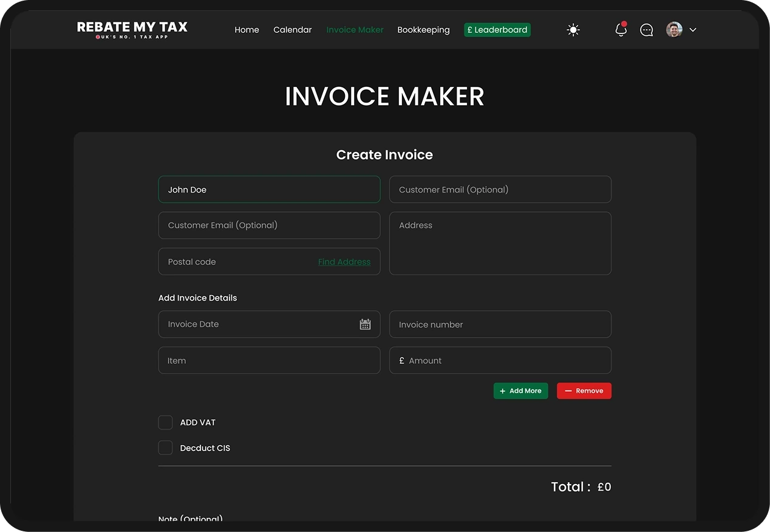Click the Postal code field
The width and height of the screenshot is (770, 532).
(x=270, y=261)
